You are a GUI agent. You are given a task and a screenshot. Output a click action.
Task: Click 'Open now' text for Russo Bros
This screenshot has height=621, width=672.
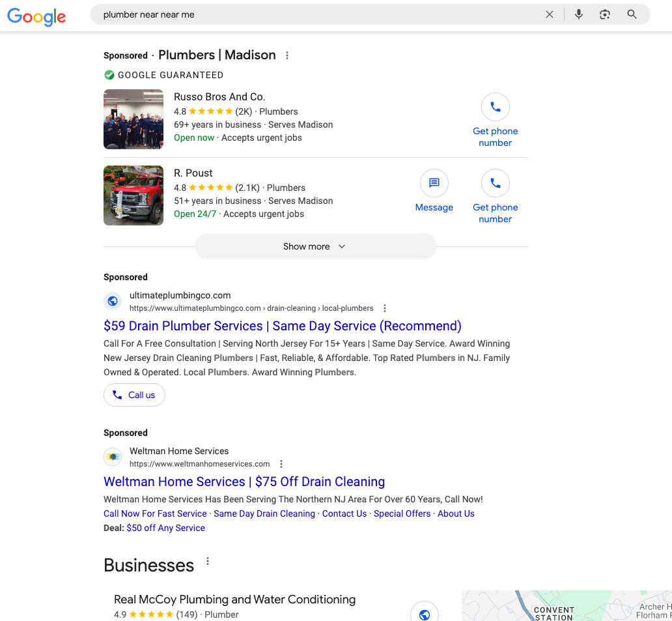click(x=194, y=137)
